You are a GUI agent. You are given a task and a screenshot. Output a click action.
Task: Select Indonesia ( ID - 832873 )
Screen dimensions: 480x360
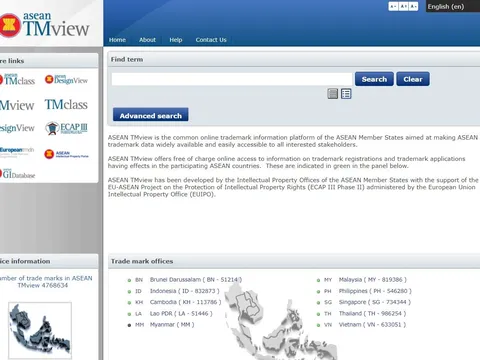point(185,291)
